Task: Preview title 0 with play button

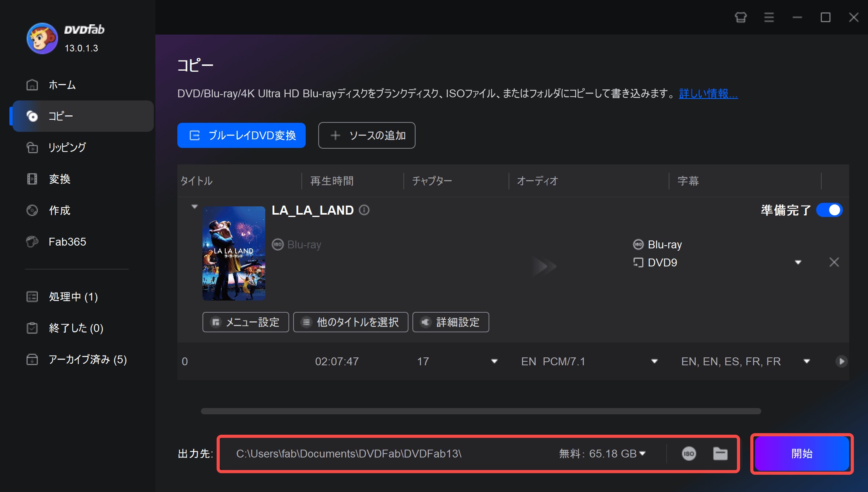Action: pyautogui.click(x=841, y=361)
